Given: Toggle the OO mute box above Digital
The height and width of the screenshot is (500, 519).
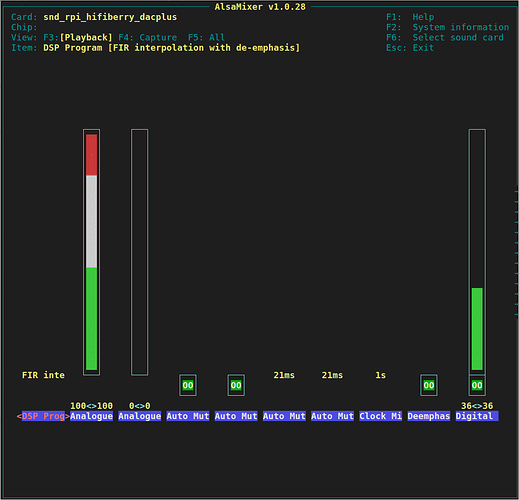Looking at the screenshot, I should coord(477,385).
